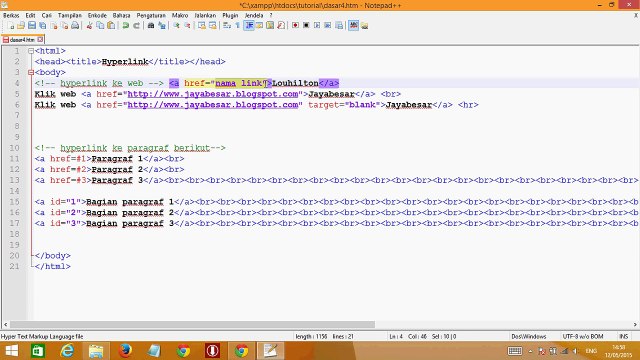Click the Replace toolbar icon
Viewport: 640px width, 360px height.
(162, 25)
